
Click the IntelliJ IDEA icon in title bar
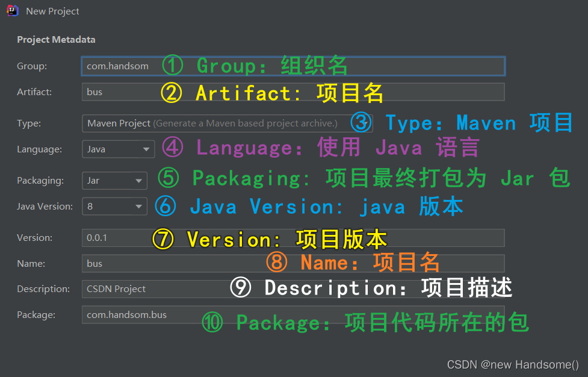(12, 10)
